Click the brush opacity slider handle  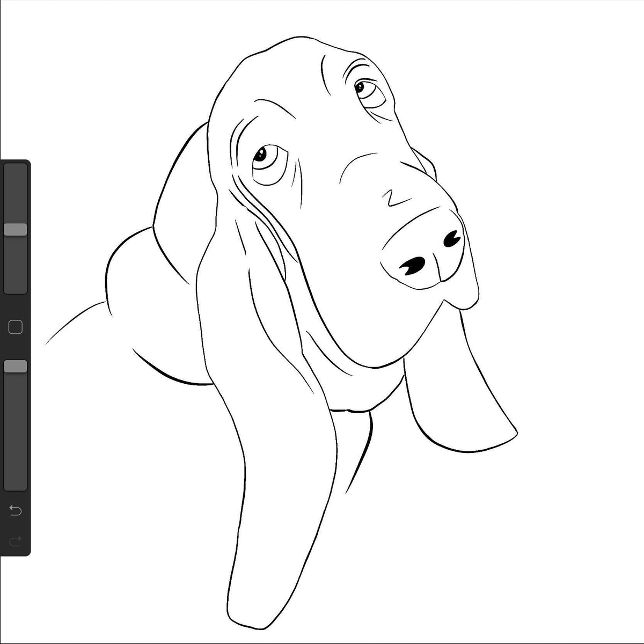(x=16, y=367)
